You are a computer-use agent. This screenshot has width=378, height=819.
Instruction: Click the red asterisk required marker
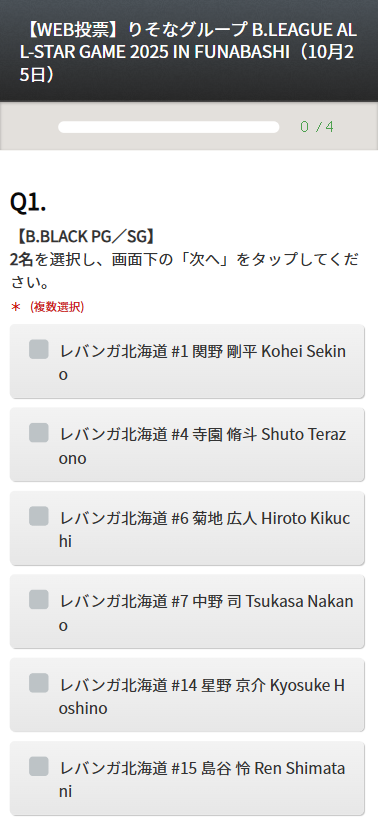click(16, 307)
